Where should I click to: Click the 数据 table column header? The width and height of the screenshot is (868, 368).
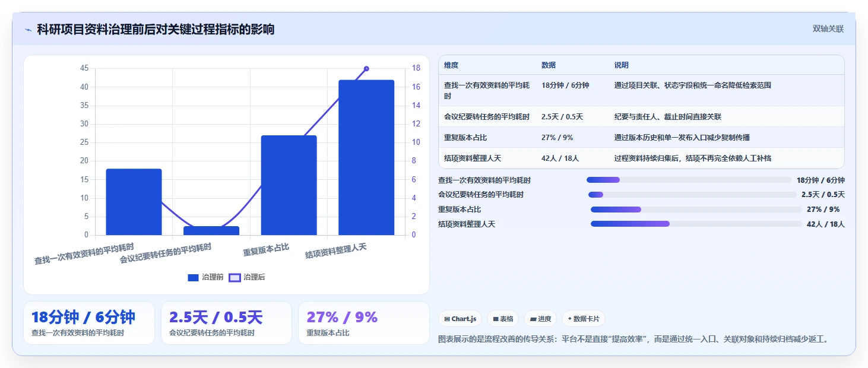tap(549, 65)
